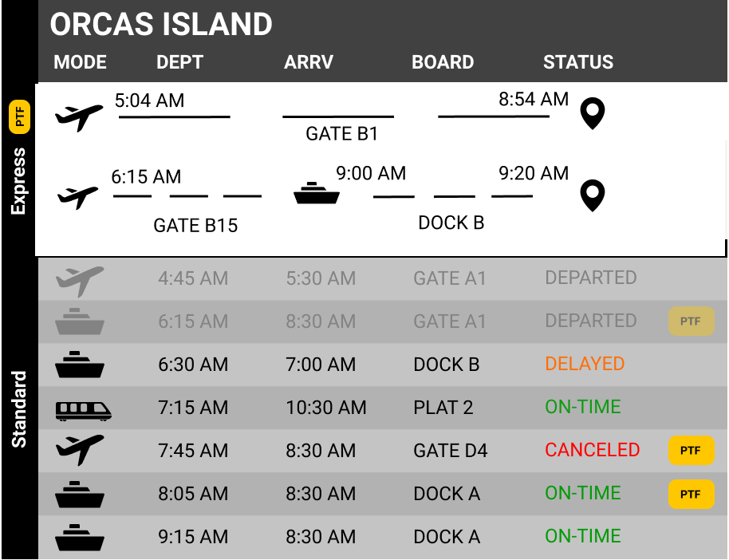The width and height of the screenshot is (729, 560).
Task: Click the STATUS column header
Action: pyautogui.click(x=578, y=62)
